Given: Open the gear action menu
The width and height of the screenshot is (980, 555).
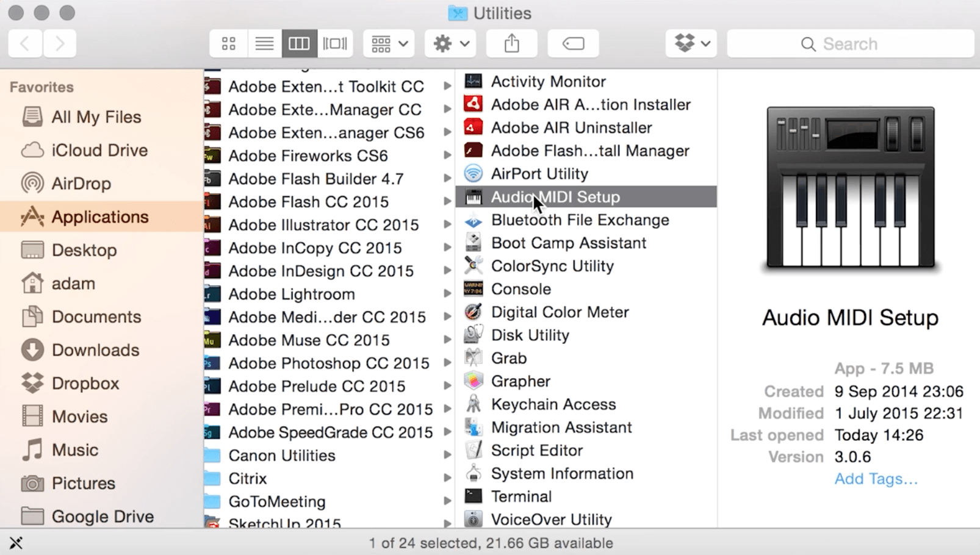Looking at the screenshot, I should (x=450, y=43).
